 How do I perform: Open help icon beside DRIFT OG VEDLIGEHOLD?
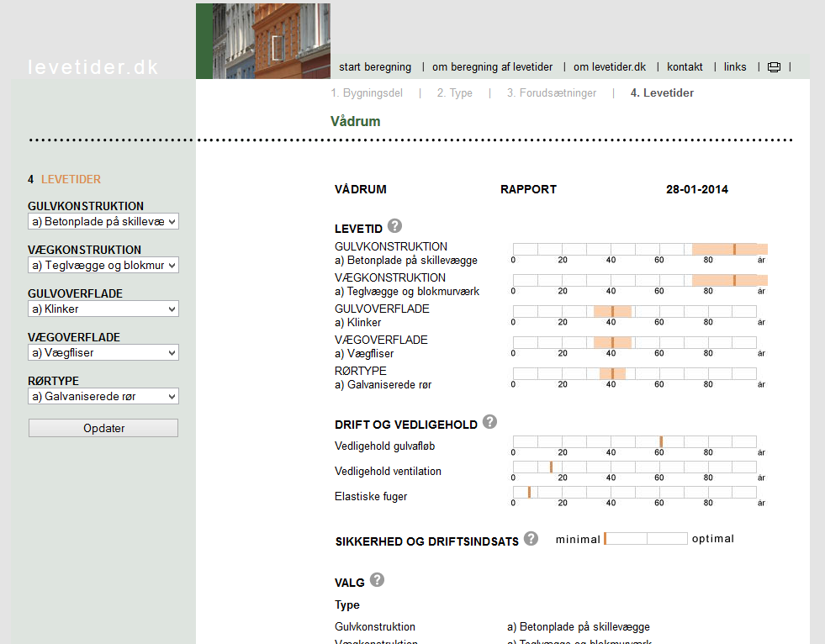click(x=489, y=422)
